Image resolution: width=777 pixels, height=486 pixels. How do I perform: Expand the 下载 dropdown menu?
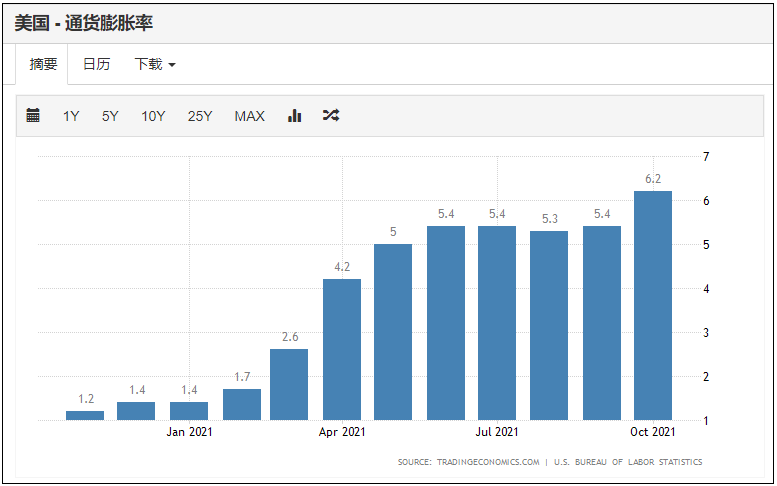point(155,64)
